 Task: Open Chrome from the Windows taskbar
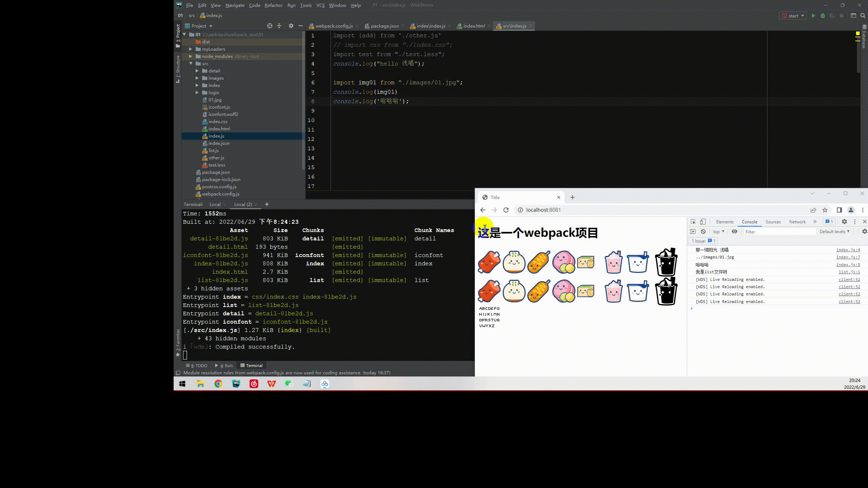click(218, 384)
